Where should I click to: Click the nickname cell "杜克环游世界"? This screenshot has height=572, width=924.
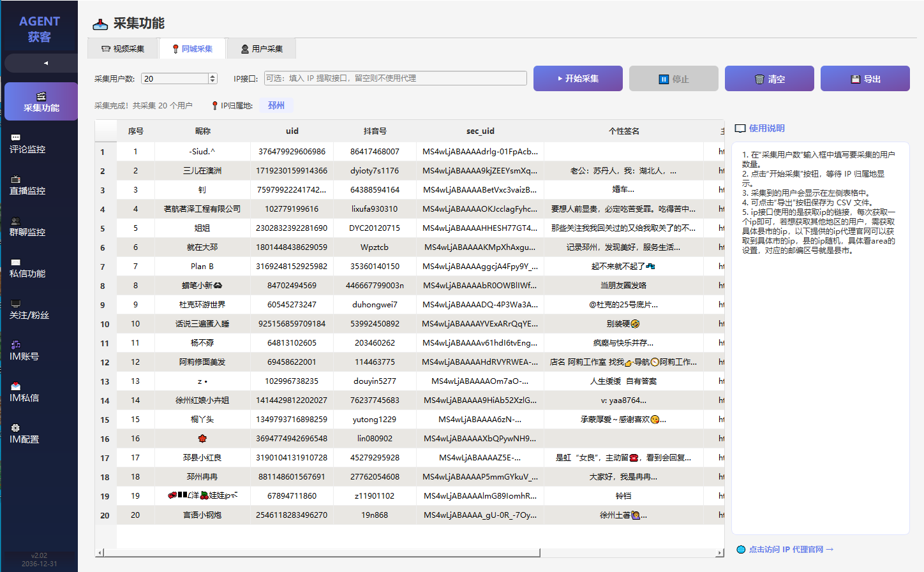tap(202, 305)
